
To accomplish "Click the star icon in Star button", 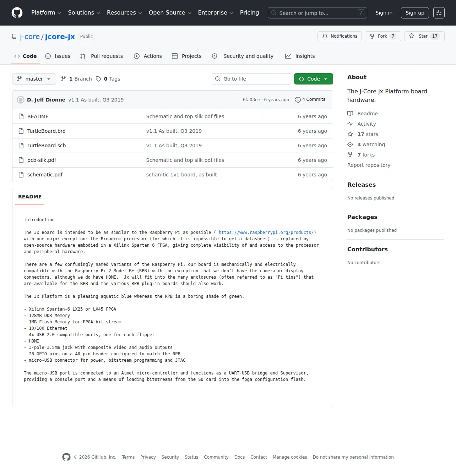I will pos(412,36).
